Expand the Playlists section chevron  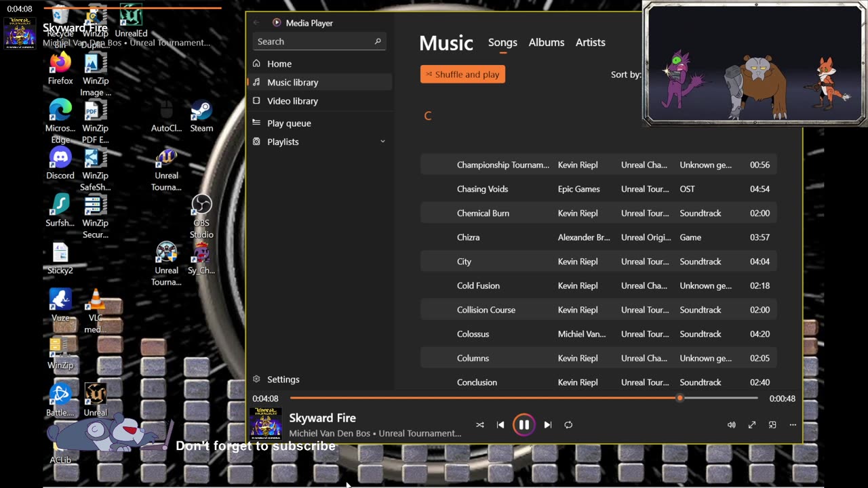[382, 142]
